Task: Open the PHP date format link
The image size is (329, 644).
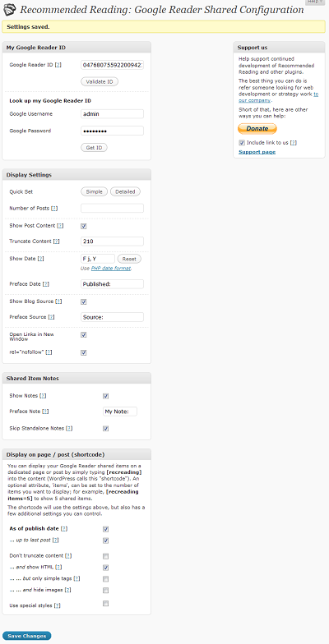Action: (x=111, y=268)
